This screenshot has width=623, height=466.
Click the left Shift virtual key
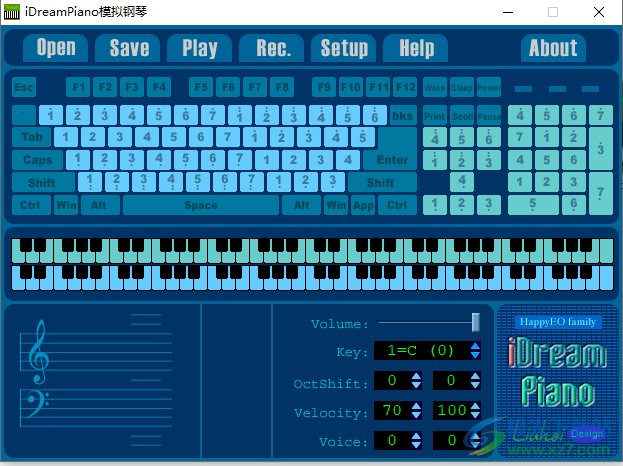[x=43, y=183]
